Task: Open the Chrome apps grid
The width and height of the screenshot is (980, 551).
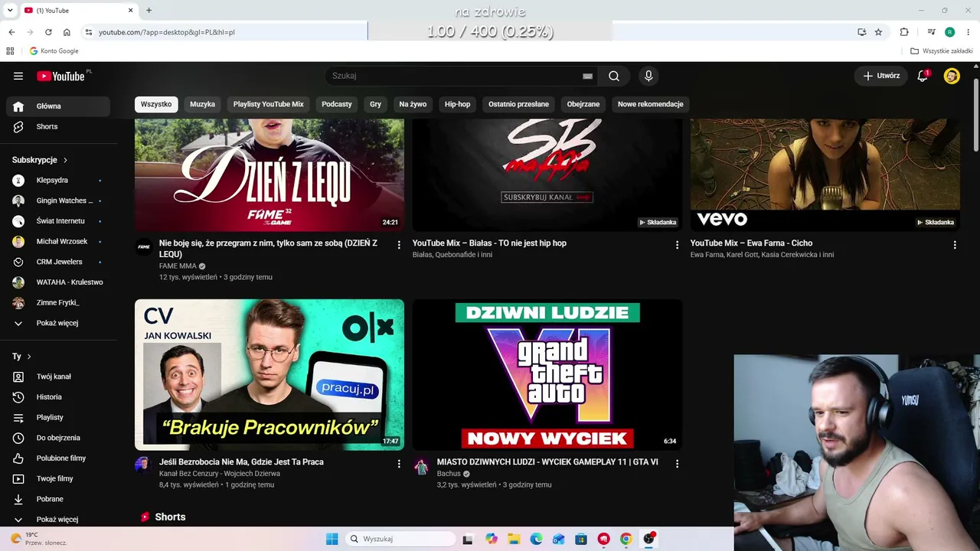Action: (x=10, y=51)
